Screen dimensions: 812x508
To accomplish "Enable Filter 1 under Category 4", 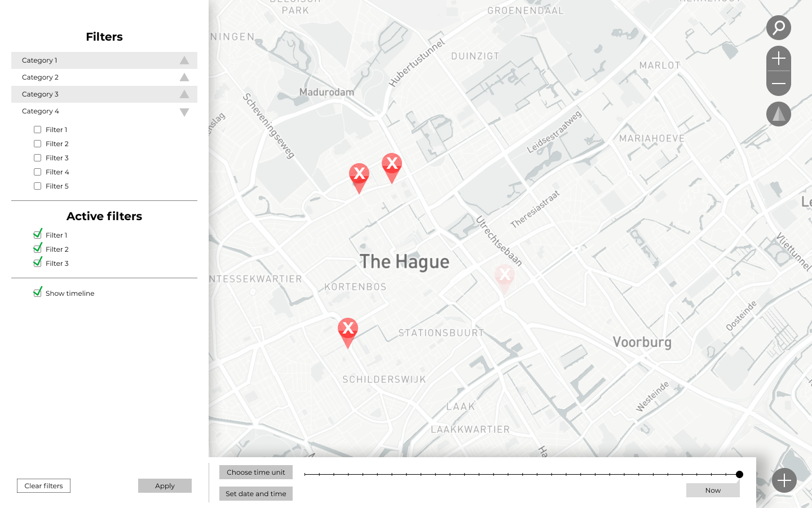I will [37, 129].
